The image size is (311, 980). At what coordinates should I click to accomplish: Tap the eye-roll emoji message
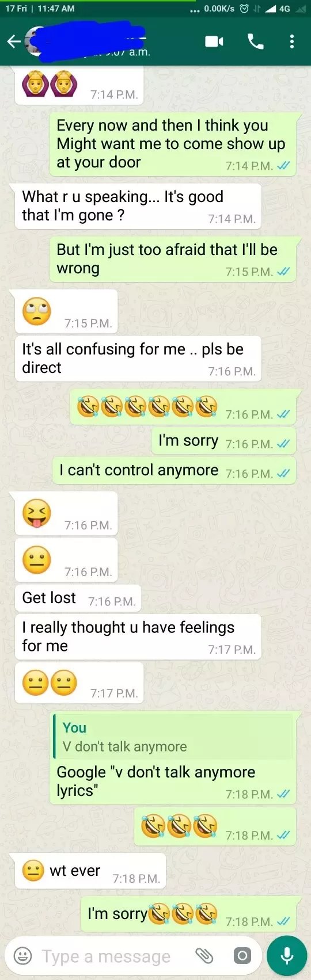(x=66, y=311)
